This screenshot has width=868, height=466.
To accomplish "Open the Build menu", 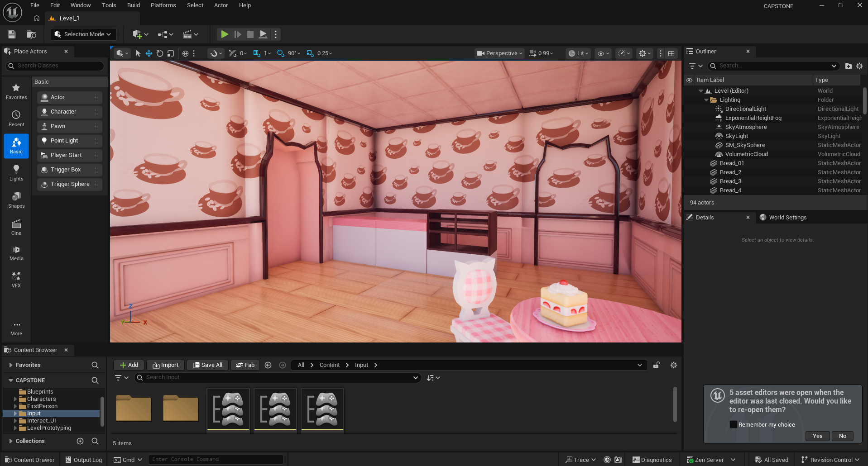I will point(134,5).
